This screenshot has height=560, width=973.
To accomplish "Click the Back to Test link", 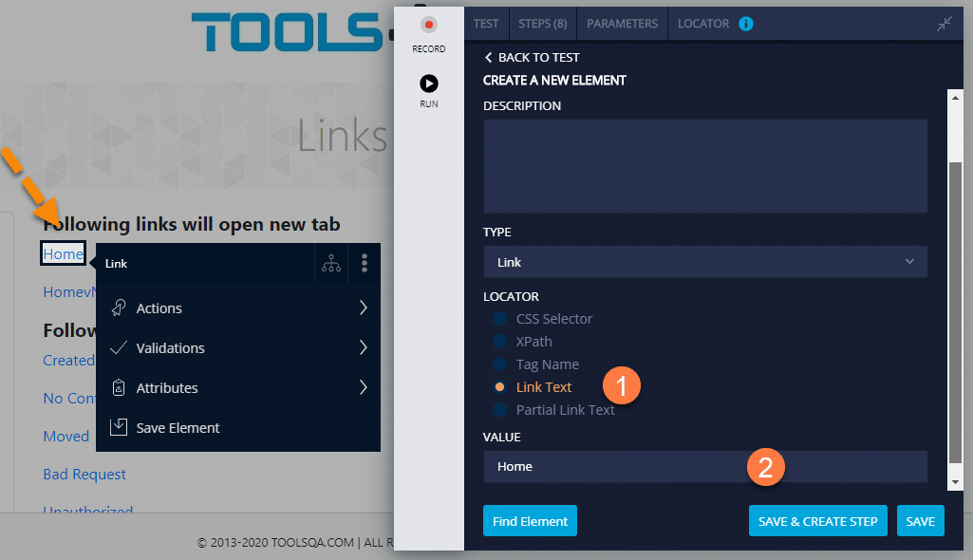I will coord(538,57).
